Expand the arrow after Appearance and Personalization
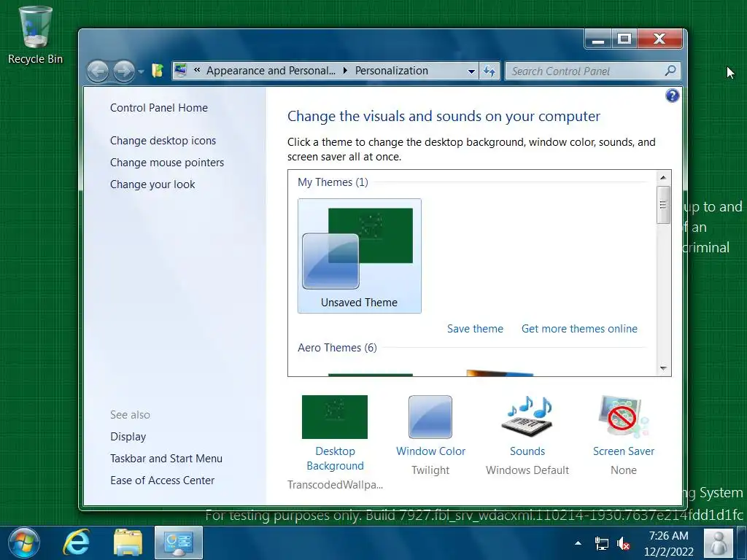The height and width of the screenshot is (560, 747). [x=345, y=71]
